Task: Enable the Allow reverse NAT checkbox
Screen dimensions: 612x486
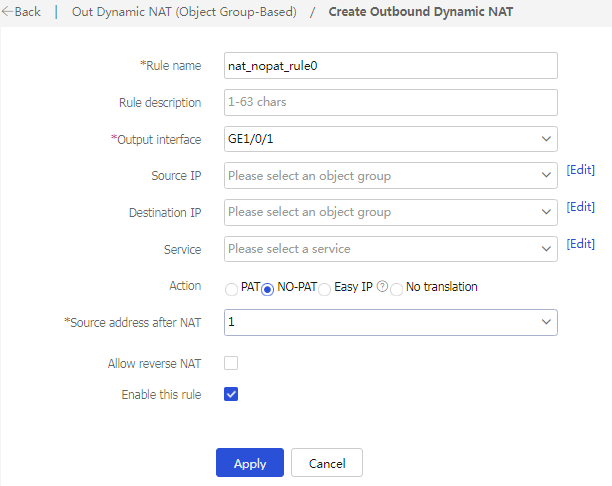Action: (231, 363)
